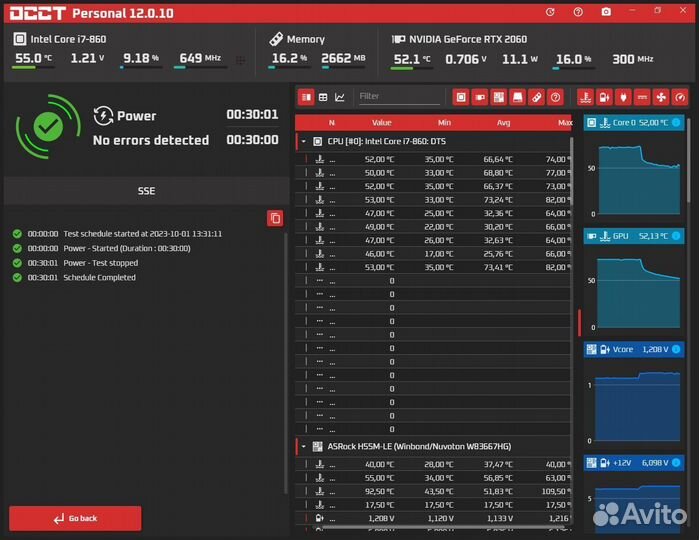
Task: Switch to graph-only monitoring view
Action: (340, 97)
